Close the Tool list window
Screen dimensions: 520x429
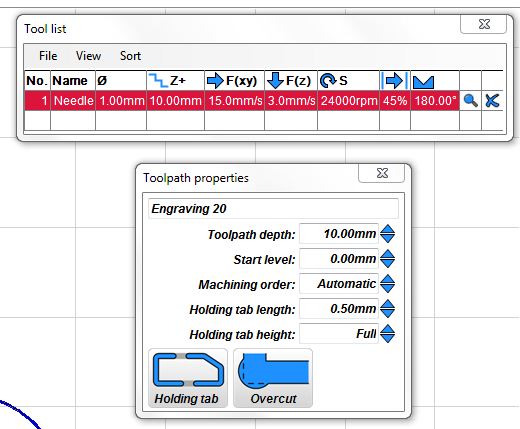tap(484, 24)
